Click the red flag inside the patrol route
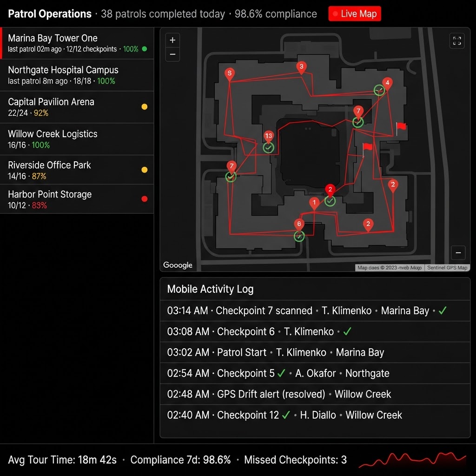The width and height of the screenshot is (476, 476). [x=367, y=149]
